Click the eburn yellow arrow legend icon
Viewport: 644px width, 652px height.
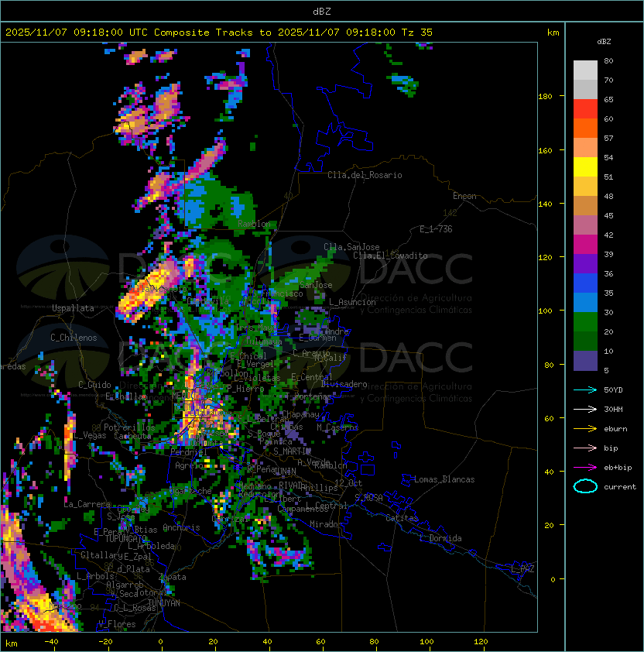(585, 429)
